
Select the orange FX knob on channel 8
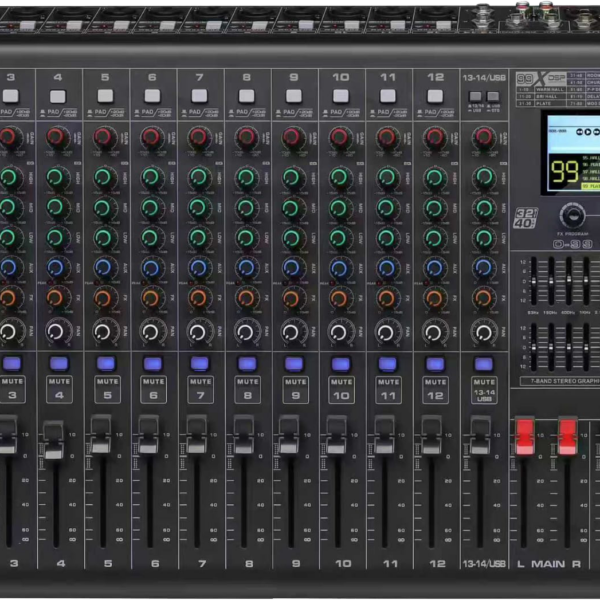(x=245, y=298)
